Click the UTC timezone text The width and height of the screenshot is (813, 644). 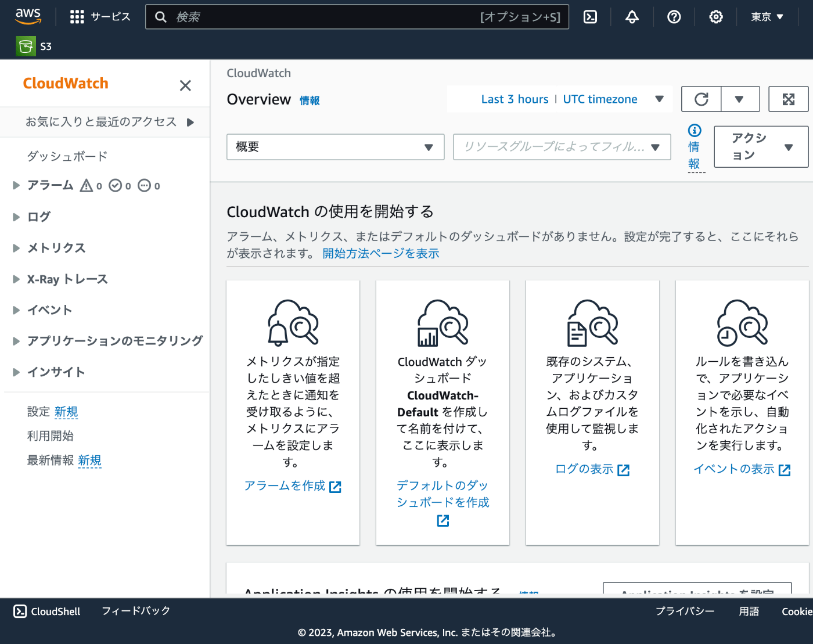point(600,99)
